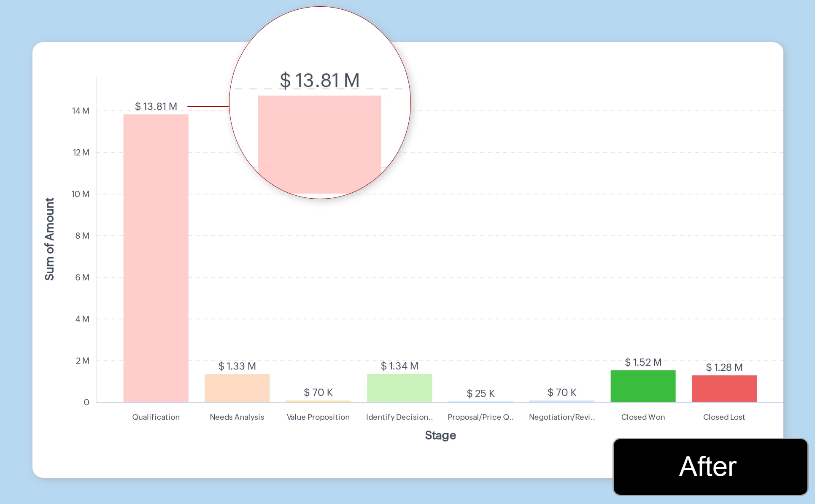Click the $ 1.52 M data label
The width and height of the screenshot is (815, 504).
tap(643, 362)
